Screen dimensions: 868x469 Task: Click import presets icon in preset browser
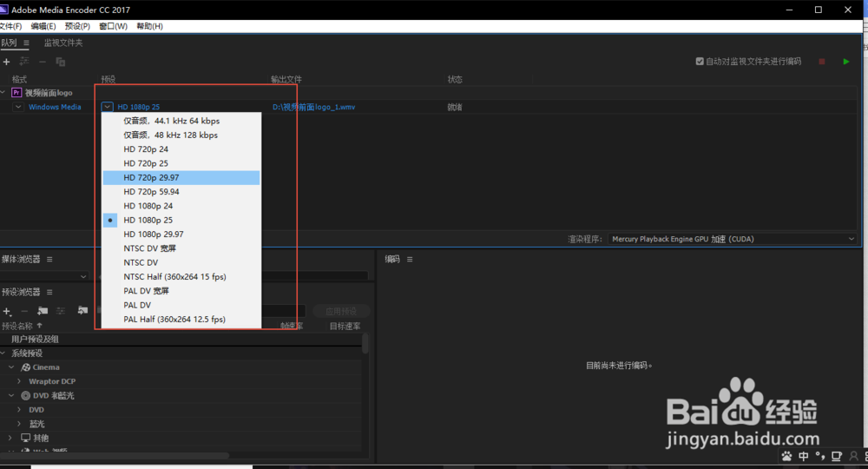[82, 310]
